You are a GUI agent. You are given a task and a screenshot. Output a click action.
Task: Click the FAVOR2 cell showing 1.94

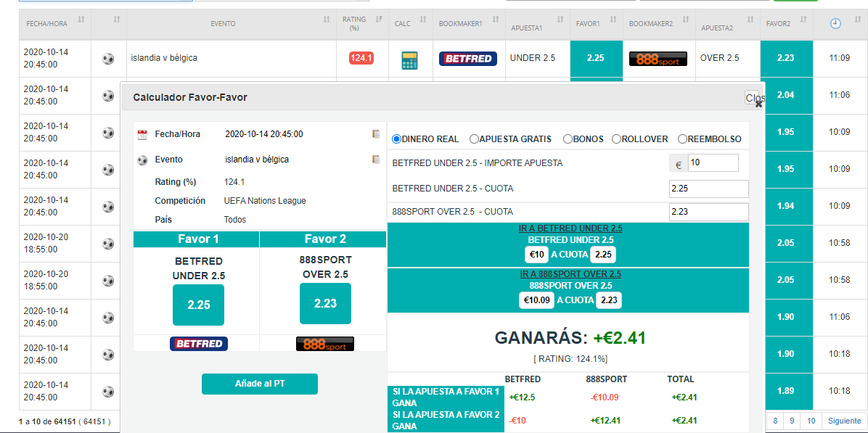[787, 206]
